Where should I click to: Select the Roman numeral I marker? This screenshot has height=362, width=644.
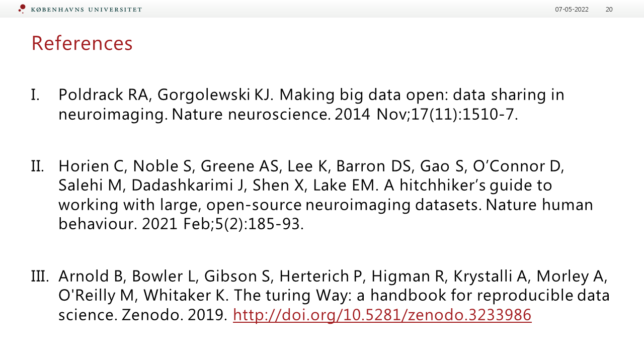(x=35, y=95)
